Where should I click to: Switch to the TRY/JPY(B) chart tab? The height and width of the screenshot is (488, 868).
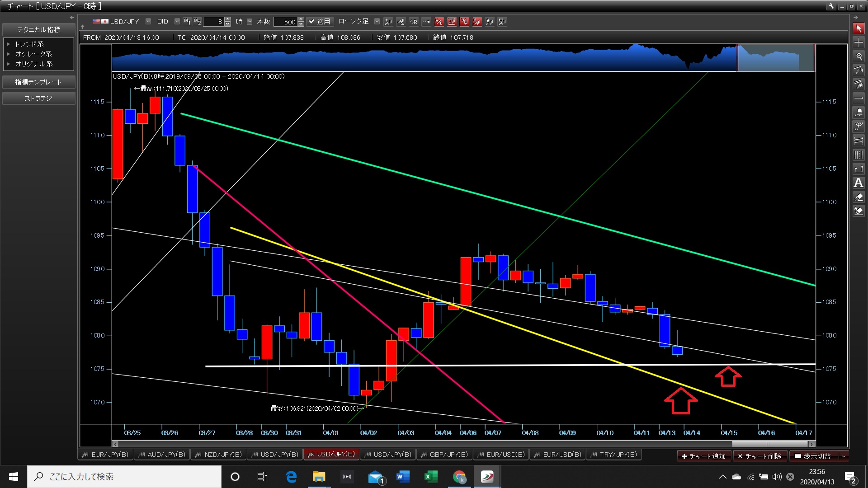[614, 455]
